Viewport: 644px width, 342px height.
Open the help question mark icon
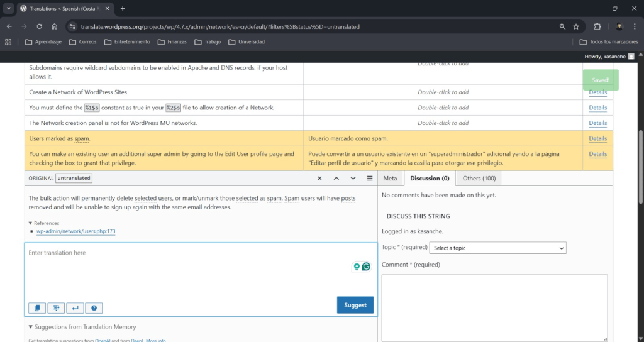coord(94,308)
